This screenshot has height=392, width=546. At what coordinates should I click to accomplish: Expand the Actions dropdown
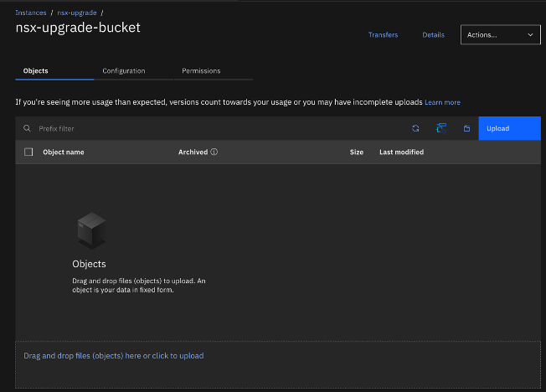pos(500,35)
